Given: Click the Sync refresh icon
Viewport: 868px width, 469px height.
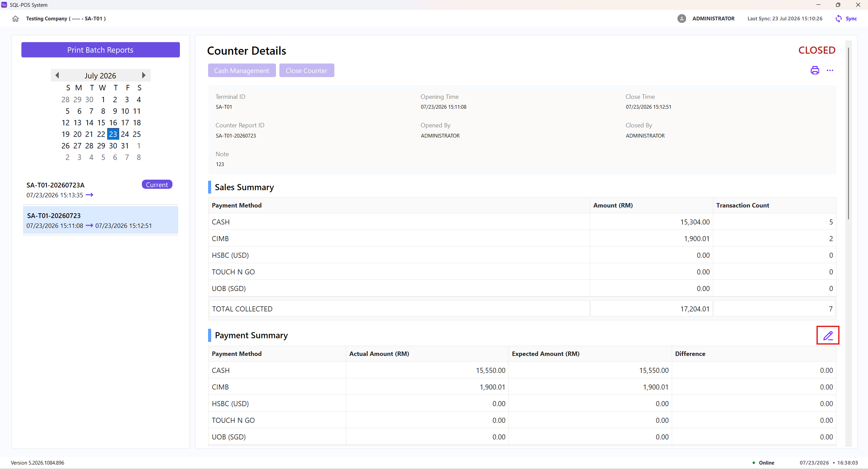Looking at the screenshot, I should point(838,19).
